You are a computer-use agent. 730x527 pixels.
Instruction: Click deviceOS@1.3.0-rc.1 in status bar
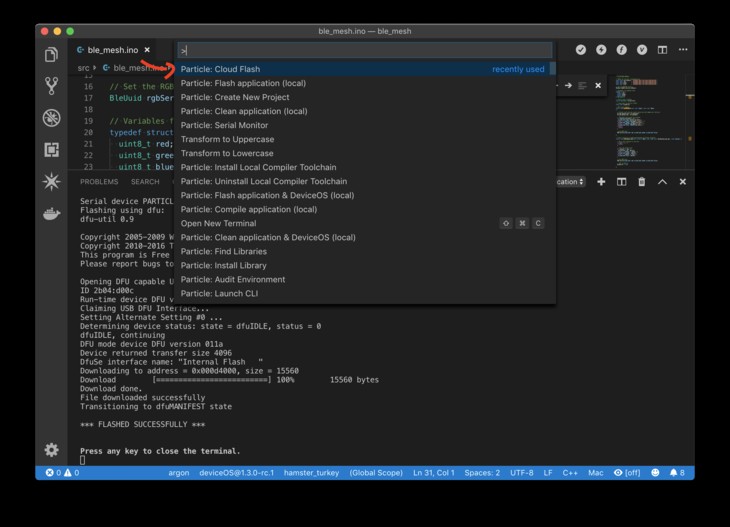pyautogui.click(x=236, y=472)
